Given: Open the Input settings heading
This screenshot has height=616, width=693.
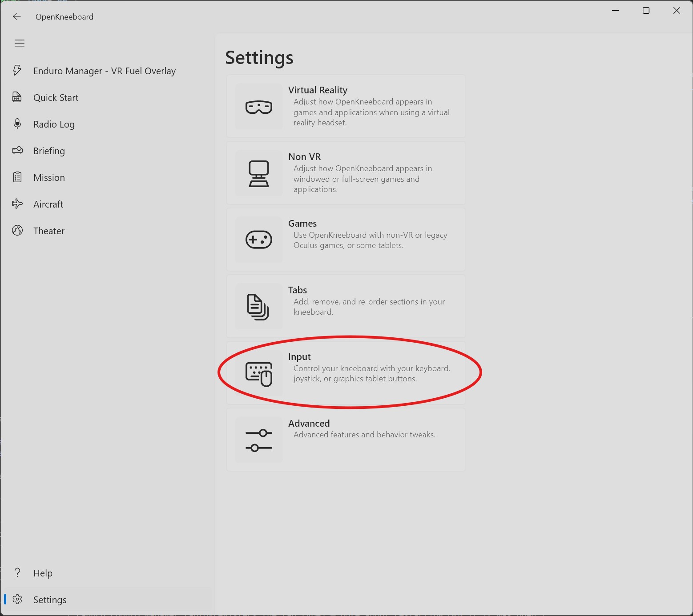Looking at the screenshot, I should [299, 357].
